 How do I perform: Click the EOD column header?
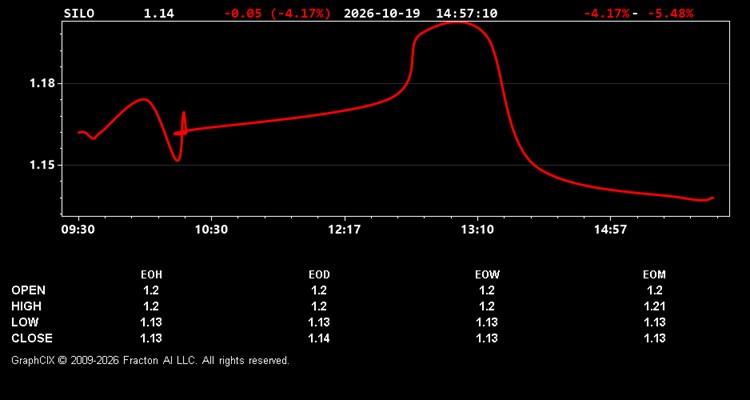pyautogui.click(x=319, y=275)
